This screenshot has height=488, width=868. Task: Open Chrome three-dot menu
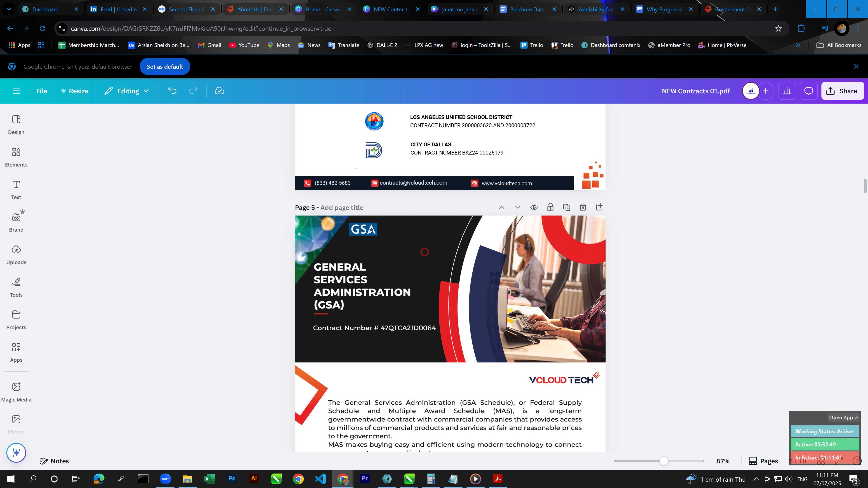click(858, 29)
